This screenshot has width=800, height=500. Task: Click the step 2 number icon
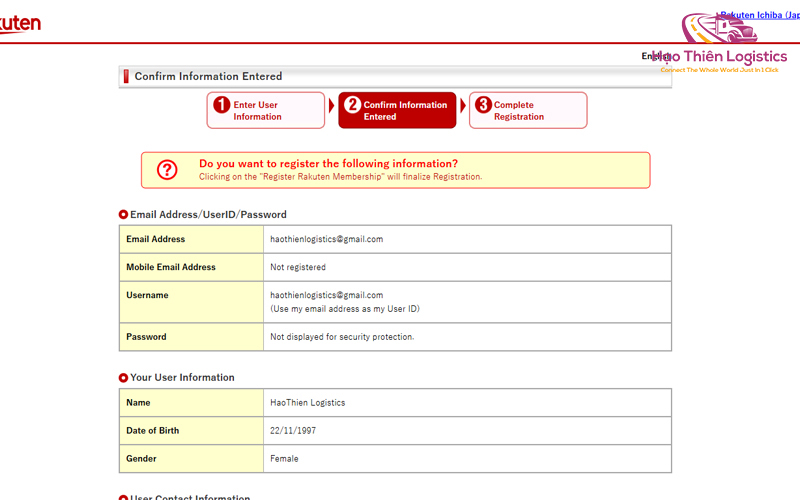(353, 105)
